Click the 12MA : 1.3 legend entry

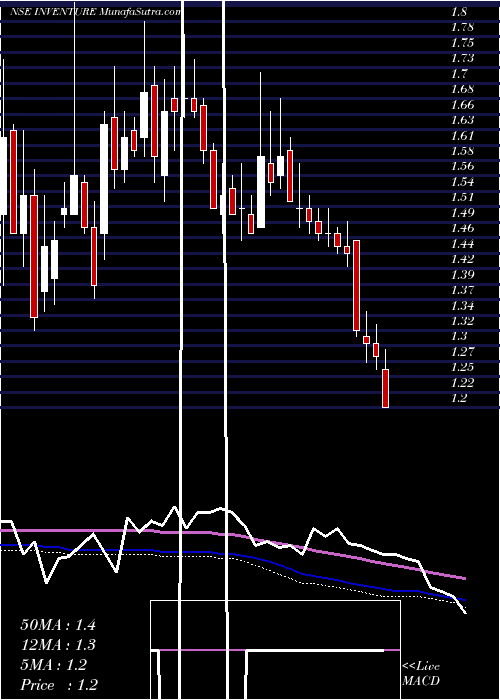pos(58,645)
